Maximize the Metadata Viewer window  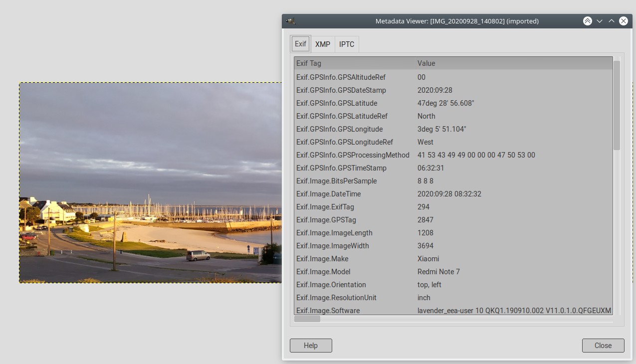point(612,21)
